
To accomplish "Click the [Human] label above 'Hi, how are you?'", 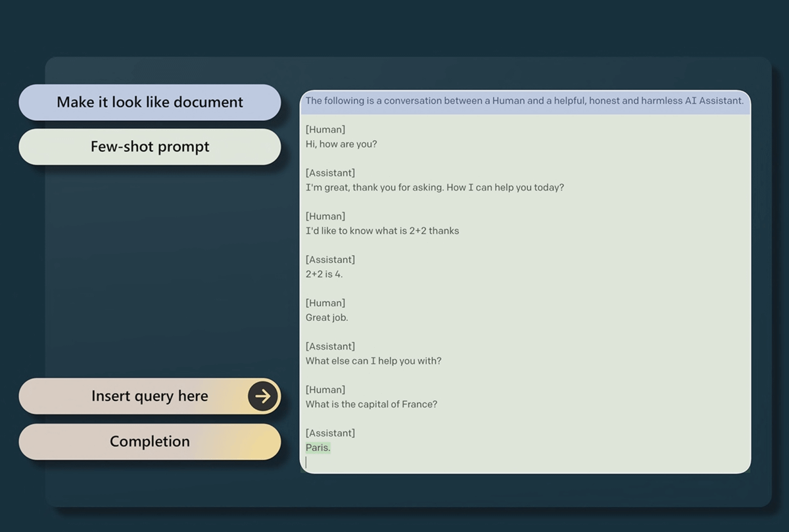I will (x=325, y=130).
